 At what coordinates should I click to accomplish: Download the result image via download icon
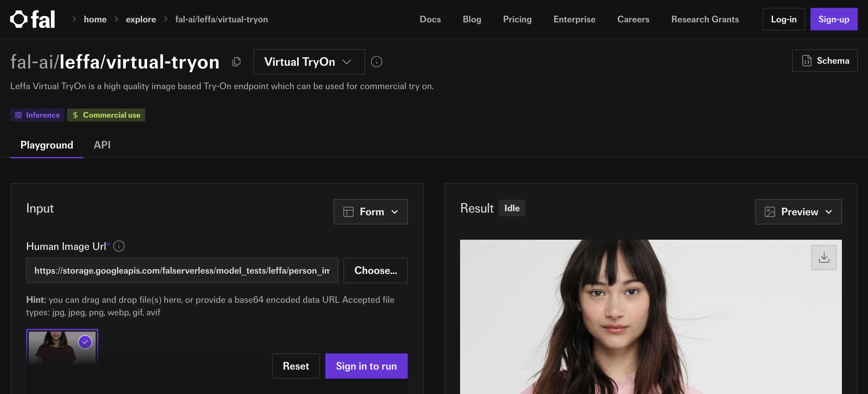click(824, 258)
